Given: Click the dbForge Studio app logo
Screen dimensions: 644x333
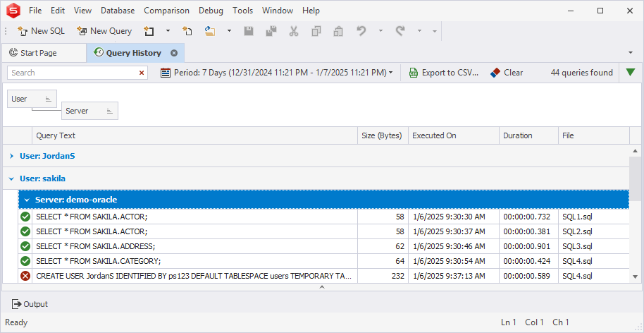Looking at the screenshot, I should [14, 11].
